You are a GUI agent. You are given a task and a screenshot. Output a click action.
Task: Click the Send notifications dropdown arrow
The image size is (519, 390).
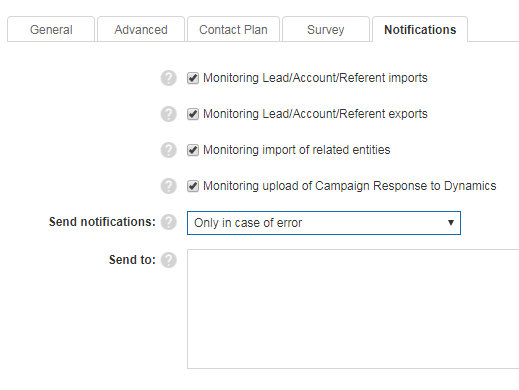[451, 223]
